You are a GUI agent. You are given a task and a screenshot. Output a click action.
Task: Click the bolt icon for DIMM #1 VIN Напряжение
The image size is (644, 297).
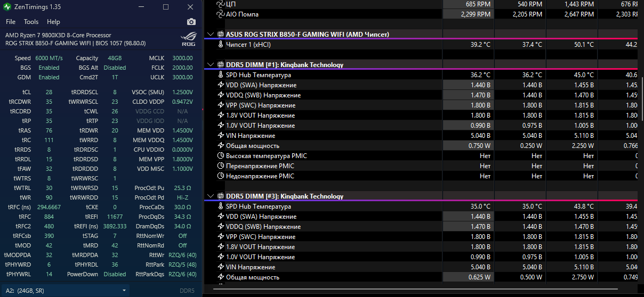coord(221,136)
